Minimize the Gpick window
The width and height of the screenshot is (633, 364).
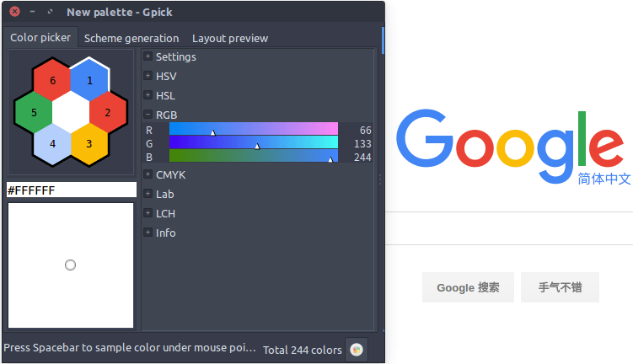tap(32, 12)
